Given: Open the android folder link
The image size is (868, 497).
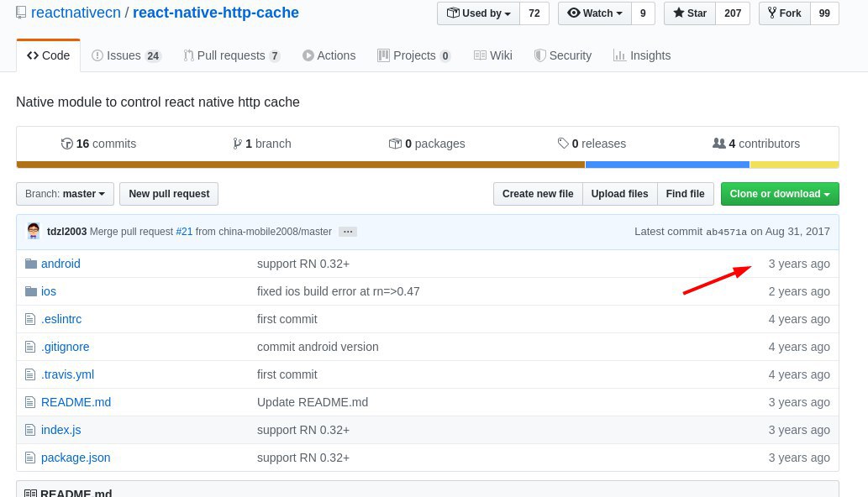Looking at the screenshot, I should (x=60, y=264).
